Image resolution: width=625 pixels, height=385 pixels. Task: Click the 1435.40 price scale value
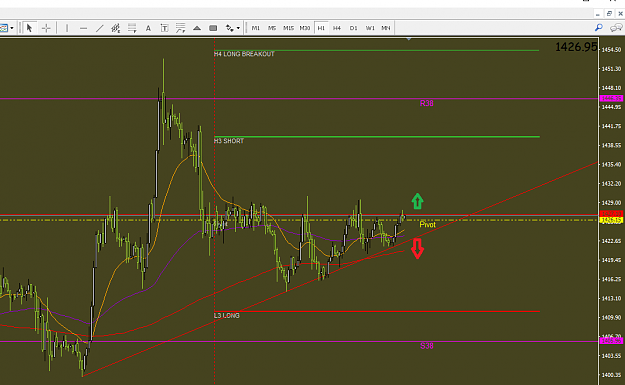(x=611, y=164)
